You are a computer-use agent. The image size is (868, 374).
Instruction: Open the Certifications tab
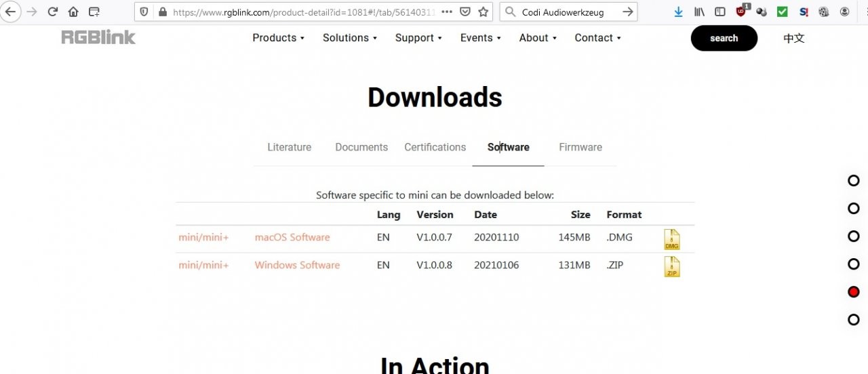coord(435,147)
